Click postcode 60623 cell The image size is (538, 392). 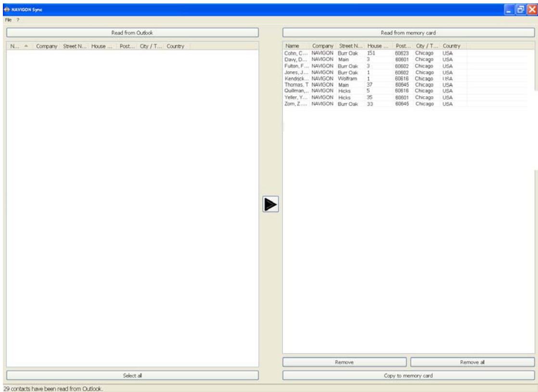(x=402, y=53)
